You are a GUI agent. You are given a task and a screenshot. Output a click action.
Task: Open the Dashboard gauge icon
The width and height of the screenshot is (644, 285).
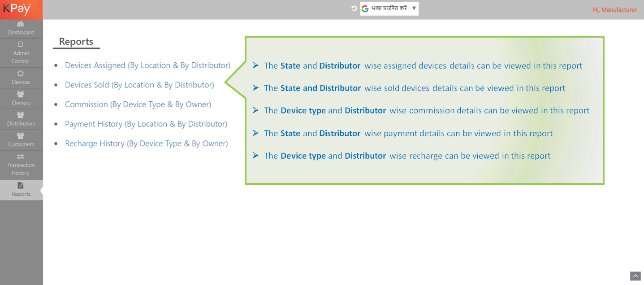click(x=21, y=24)
